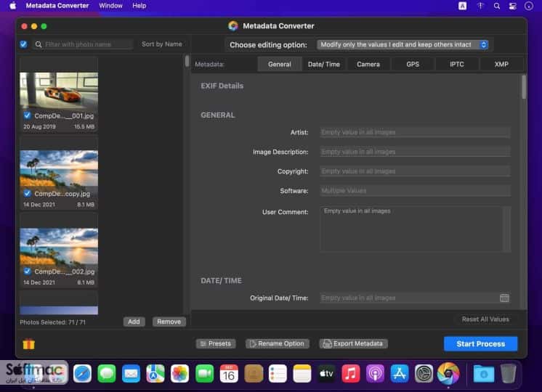Click the Rename Option button
The image size is (542, 392).
pyautogui.click(x=278, y=343)
